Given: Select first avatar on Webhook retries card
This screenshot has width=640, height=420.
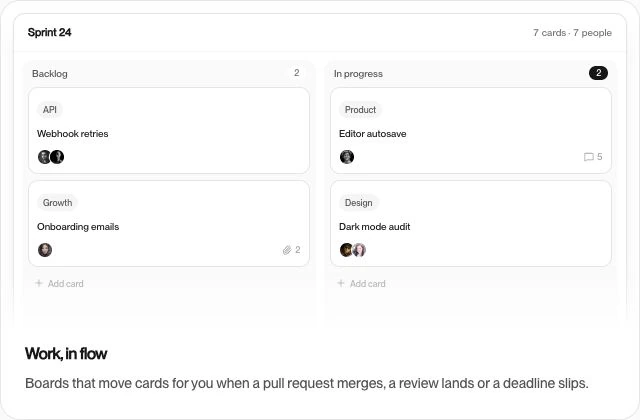Looking at the screenshot, I should pos(44,157).
